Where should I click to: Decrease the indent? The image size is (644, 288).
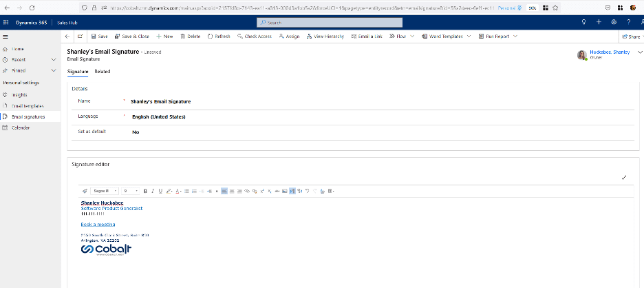click(x=202, y=191)
